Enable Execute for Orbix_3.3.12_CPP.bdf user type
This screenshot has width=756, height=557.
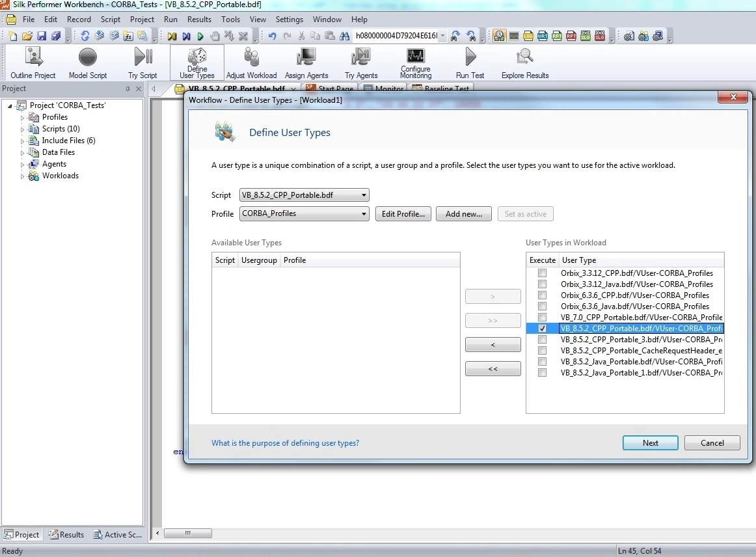click(543, 273)
